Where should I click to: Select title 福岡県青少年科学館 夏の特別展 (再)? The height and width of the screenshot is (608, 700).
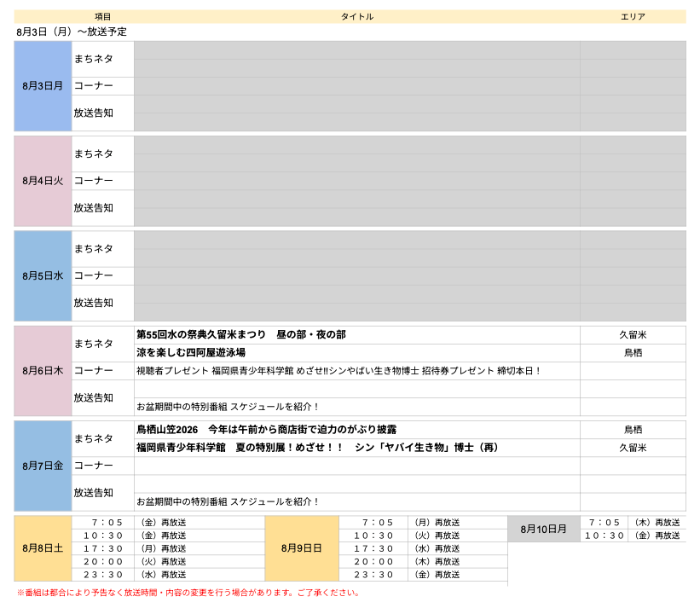tap(317, 448)
